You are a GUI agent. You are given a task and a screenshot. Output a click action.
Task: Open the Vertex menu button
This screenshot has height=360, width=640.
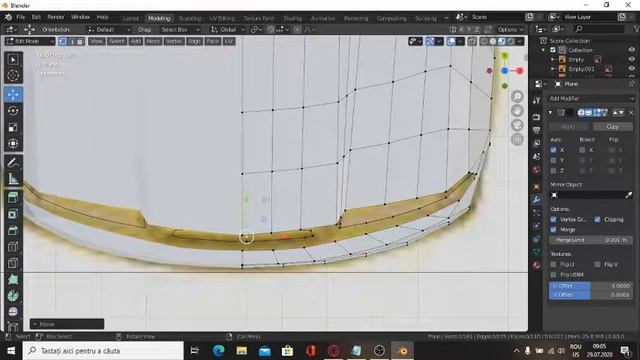click(174, 41)
